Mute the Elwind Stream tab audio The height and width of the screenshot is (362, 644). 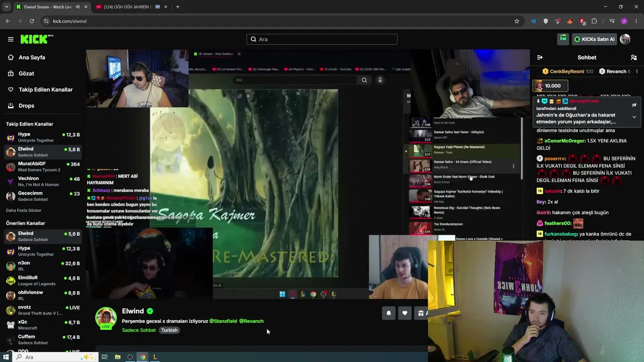click(x=77, y=7)
